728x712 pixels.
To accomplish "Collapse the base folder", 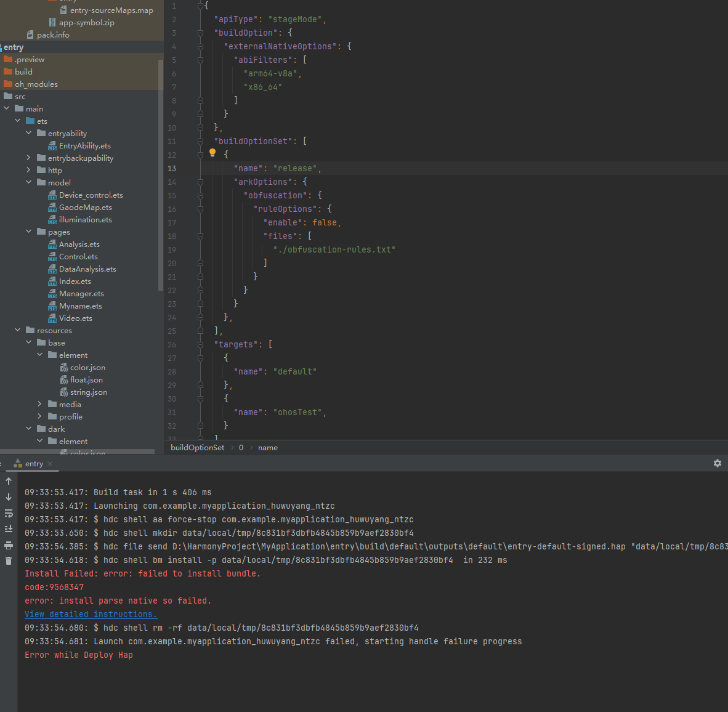I will pyautogui.click(x=29, y=342).
